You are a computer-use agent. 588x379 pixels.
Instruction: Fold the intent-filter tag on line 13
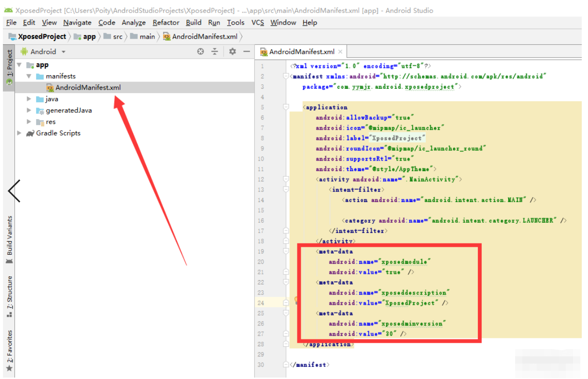[x=286, y=189]
